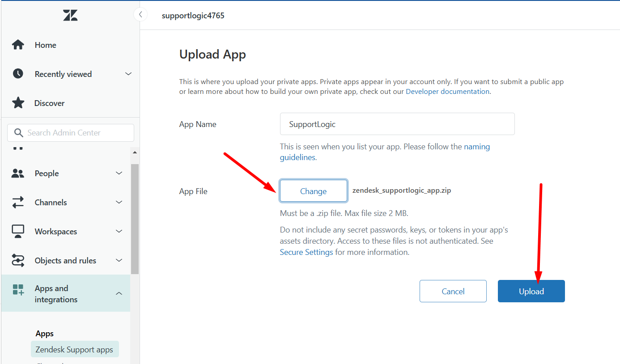This screenshot has height=364, width=620.
Task: Expand the Channels section chevron
Action: 119,202
